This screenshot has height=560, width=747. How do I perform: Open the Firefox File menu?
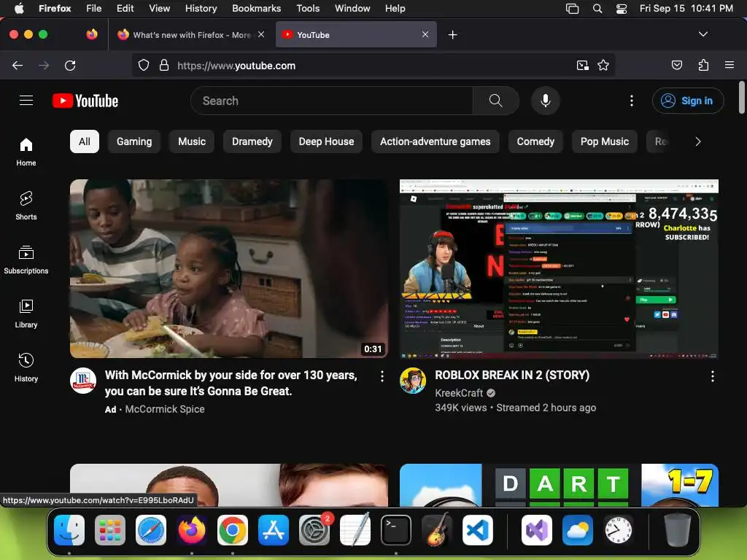tap(93, 9)
